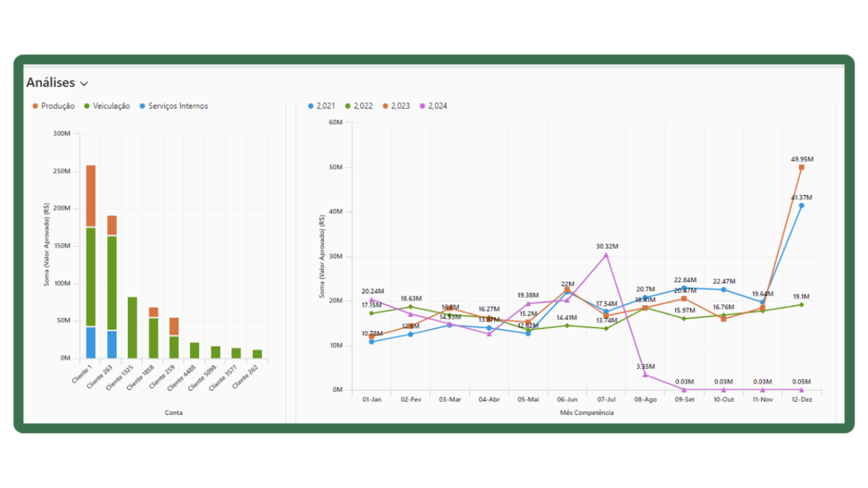Select the 49.95M data point in December
The height and width of the screenshot is (488, 868).
pyautogui.click(x=802, y=167)
